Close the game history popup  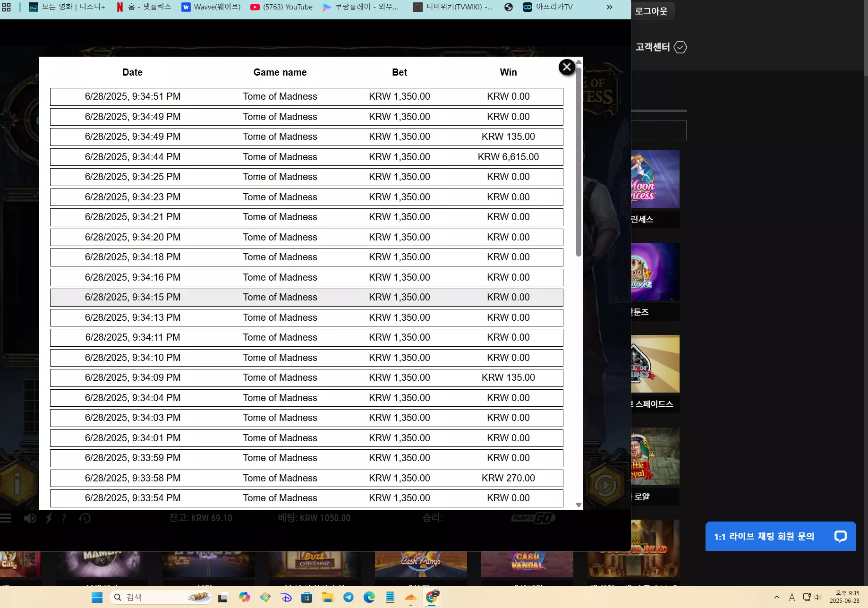coord(567,67)
